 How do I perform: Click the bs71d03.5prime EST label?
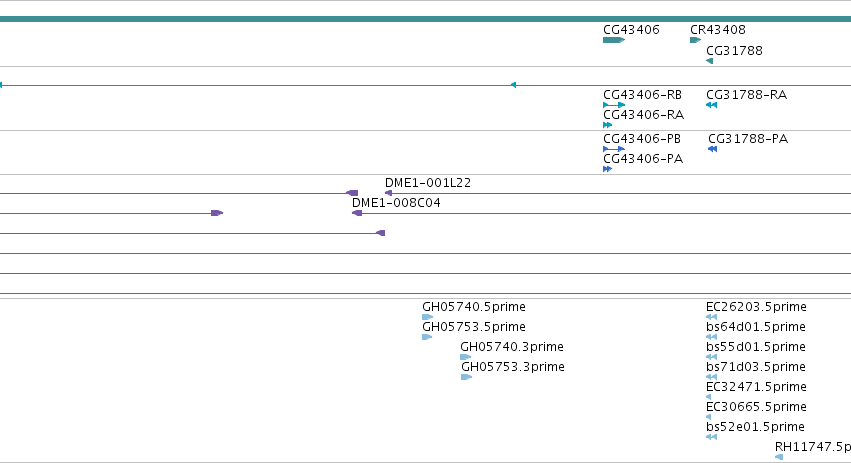click(x=755, y=366)
